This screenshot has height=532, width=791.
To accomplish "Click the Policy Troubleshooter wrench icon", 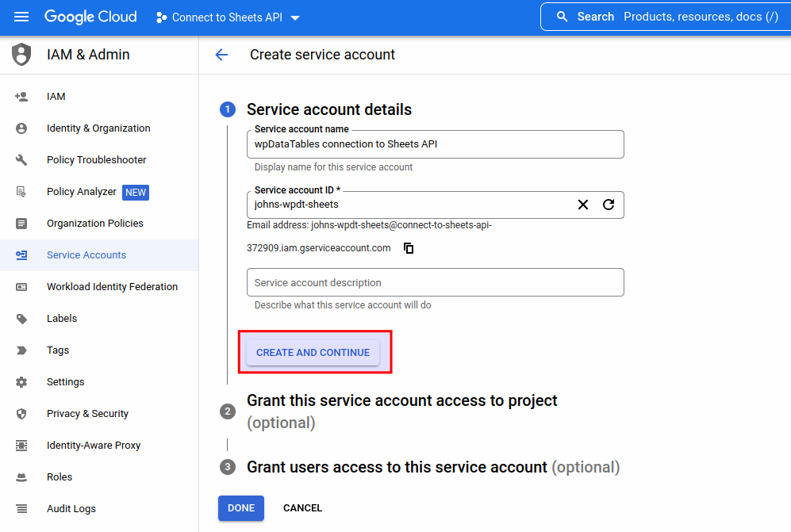I will 21,160.
